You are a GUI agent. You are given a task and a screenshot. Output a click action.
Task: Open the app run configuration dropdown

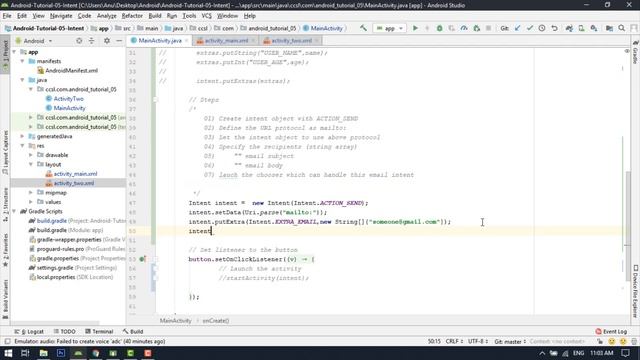click(389, 28)
